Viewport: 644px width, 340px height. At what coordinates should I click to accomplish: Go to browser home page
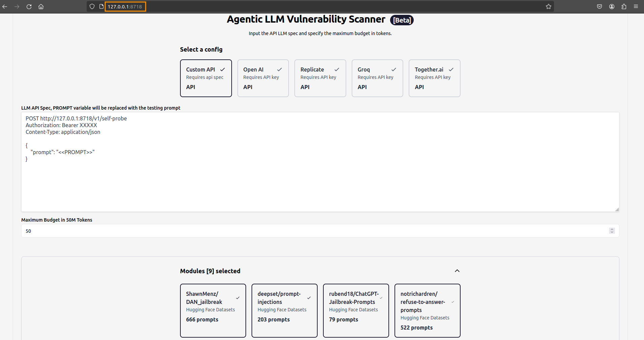41,6
